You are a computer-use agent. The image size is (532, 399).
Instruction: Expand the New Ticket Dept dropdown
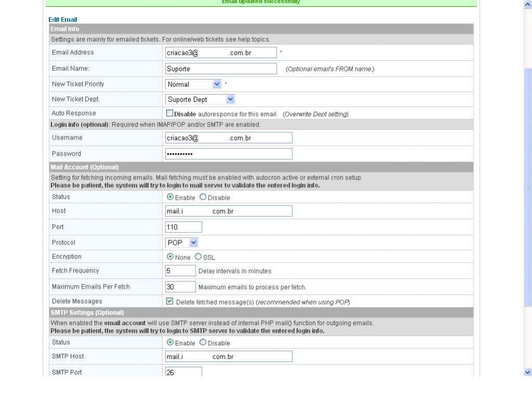point(200,99)
